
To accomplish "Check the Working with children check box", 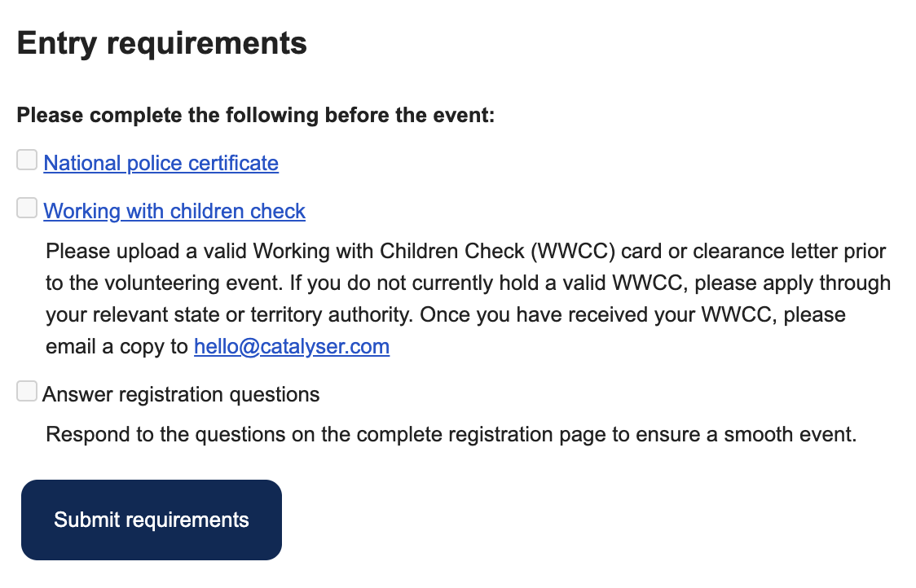I will coord(27,208).
